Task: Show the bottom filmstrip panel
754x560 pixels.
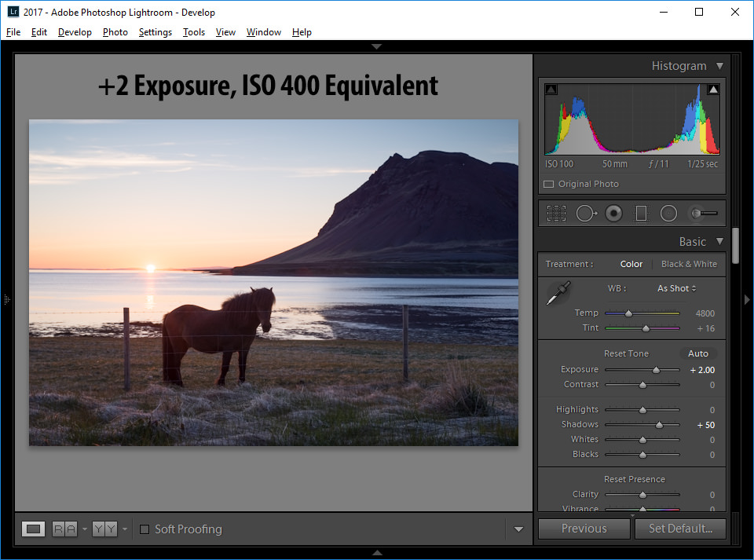Action: point(378,553)
